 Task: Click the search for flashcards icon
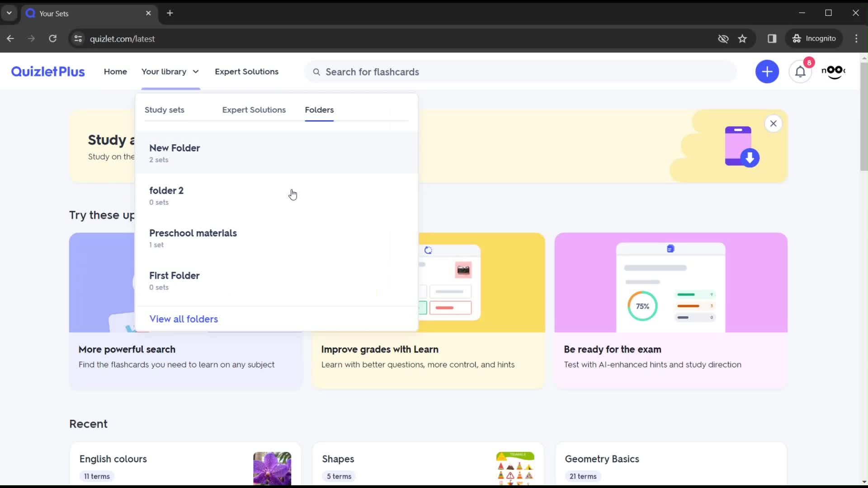coord(316,71)
